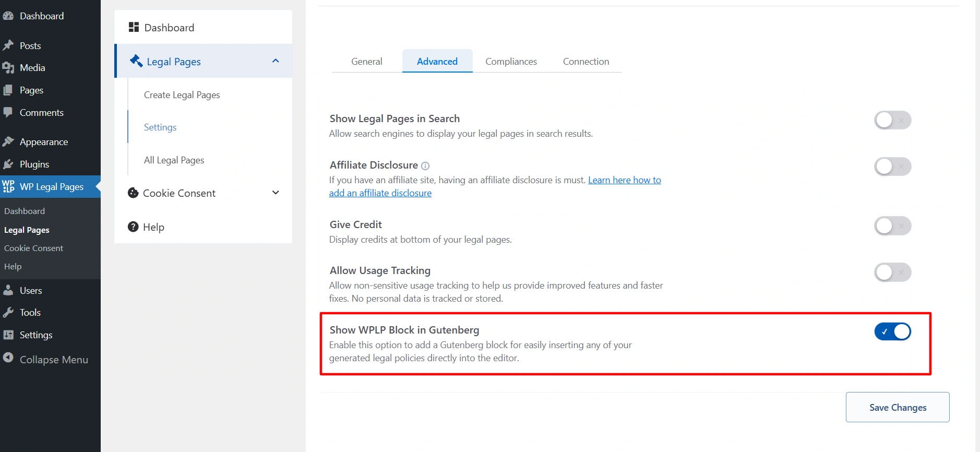Enable Show Legal Pages in Search toggle

892,120
